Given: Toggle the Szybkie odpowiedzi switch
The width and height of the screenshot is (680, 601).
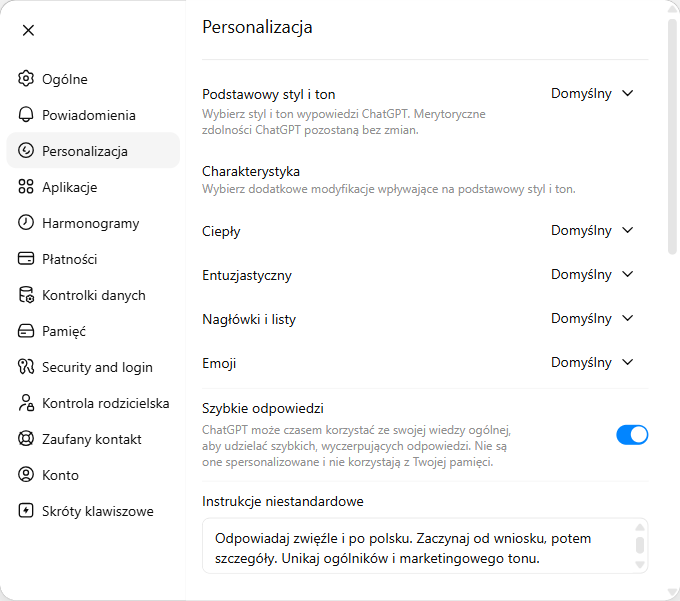Looking at the screenshot, I should (632, 434).
